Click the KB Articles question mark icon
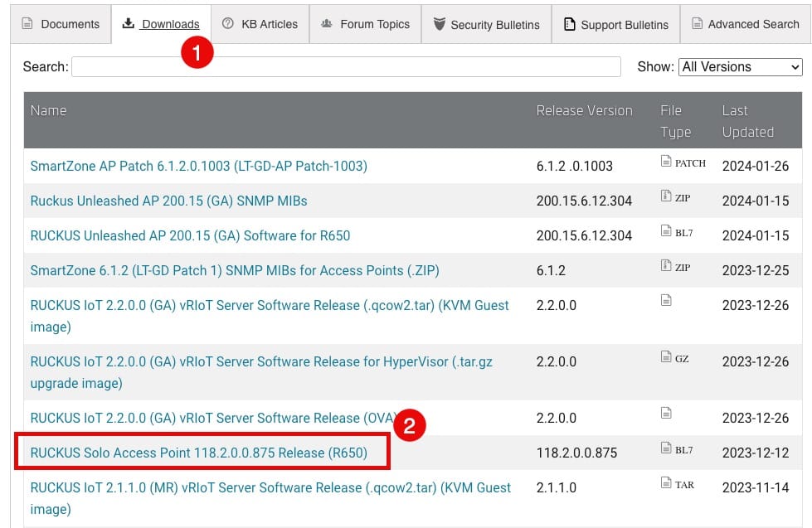Image resolution: width=812 pixels, height=528 pixels. point(227,24)
